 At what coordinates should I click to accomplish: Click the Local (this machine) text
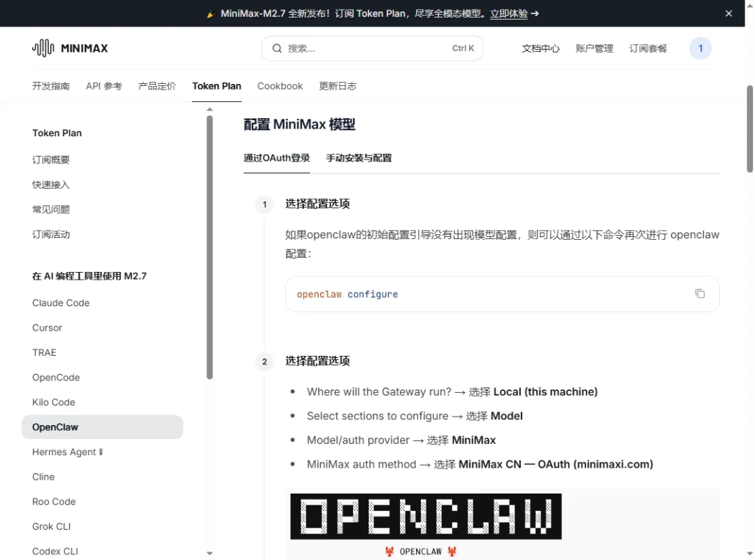[545, 392]
